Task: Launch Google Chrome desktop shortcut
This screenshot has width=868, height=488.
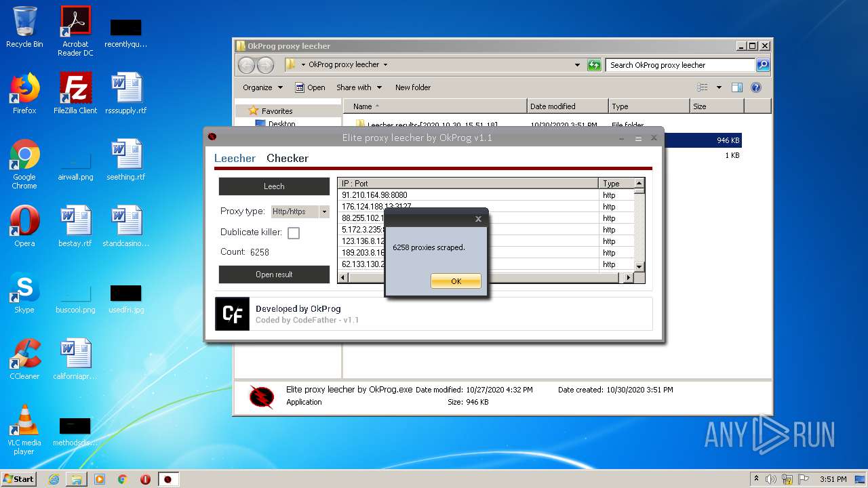Action: tap(24, 164)
